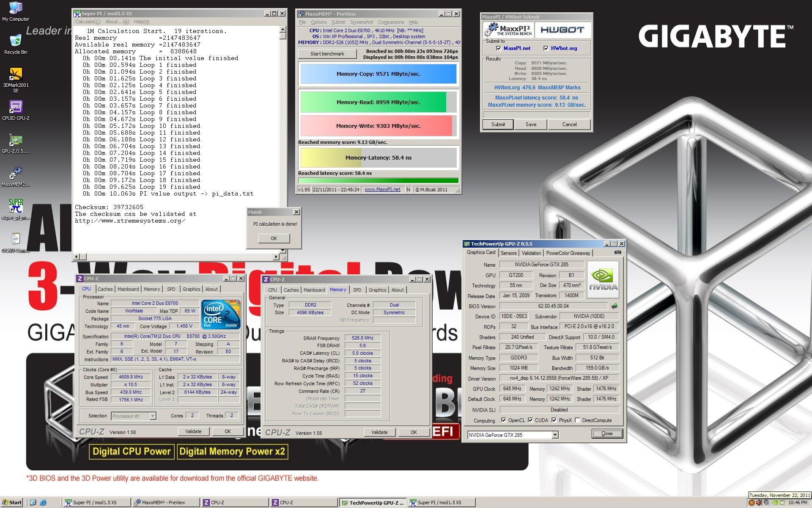Toggle PhysX checkbox in GPU-Z
Screen dimensions: 812x508
(x=554, y=420)
